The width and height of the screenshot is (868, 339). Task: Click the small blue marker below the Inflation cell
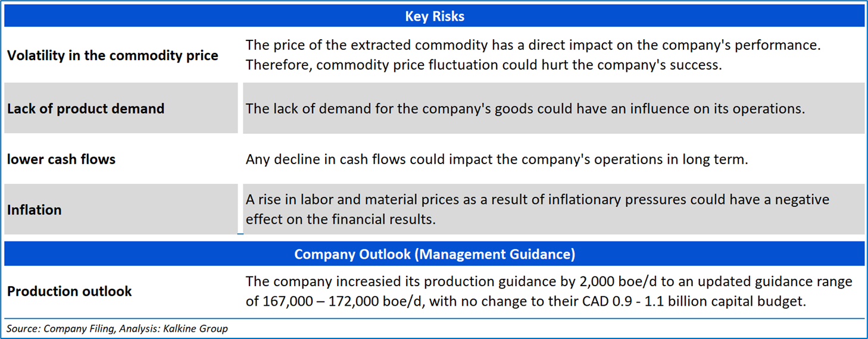pos(240,234)
